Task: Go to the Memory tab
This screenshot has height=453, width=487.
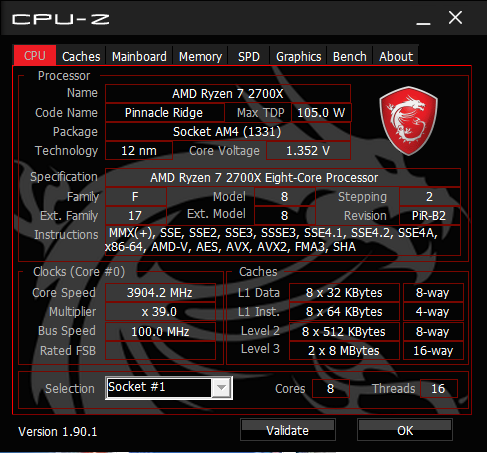Action: tap(200, 56)
